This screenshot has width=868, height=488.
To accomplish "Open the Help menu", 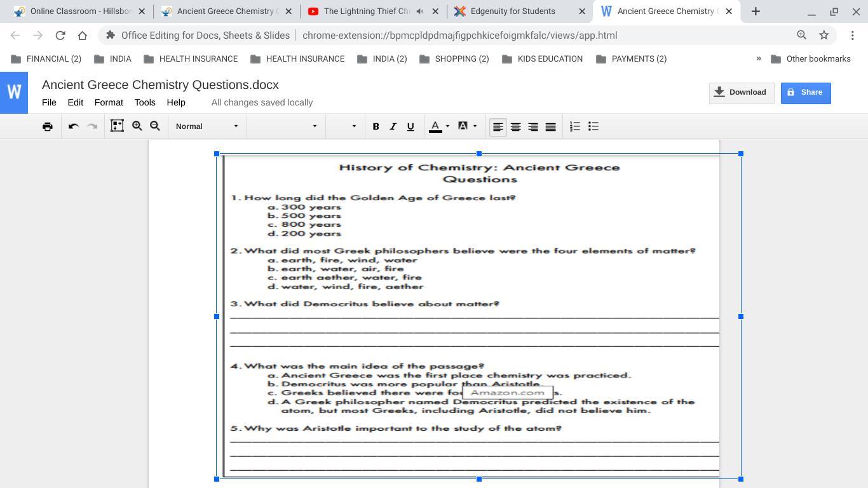I will click(x=176, y=102).
